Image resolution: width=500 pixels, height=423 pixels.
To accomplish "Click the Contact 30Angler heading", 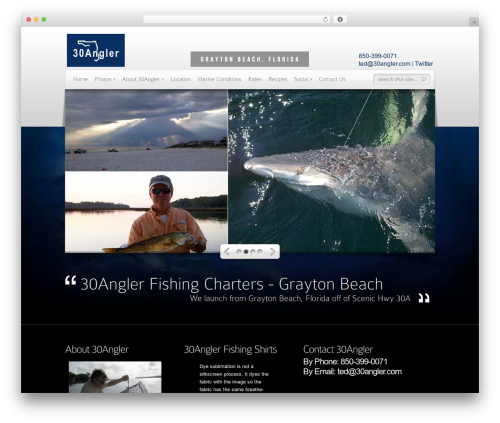I will coord(338,349).
